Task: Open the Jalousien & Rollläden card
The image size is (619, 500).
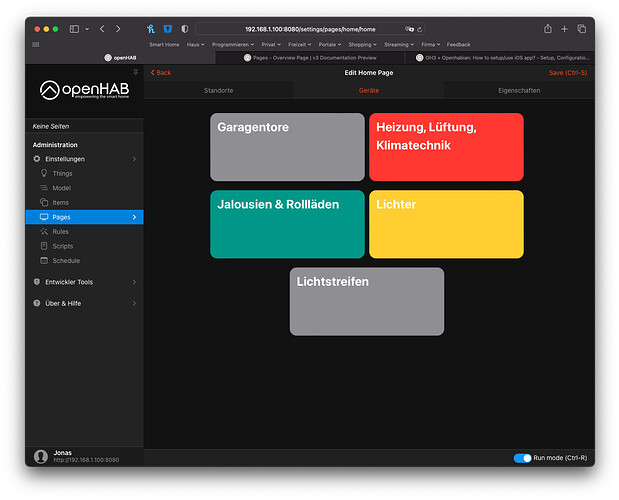Action: [x=287, y=224]
